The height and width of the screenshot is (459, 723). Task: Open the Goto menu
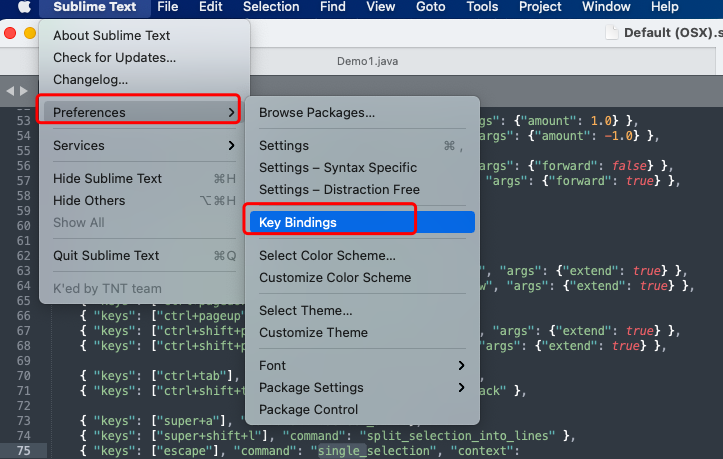(x=431, y=7)
